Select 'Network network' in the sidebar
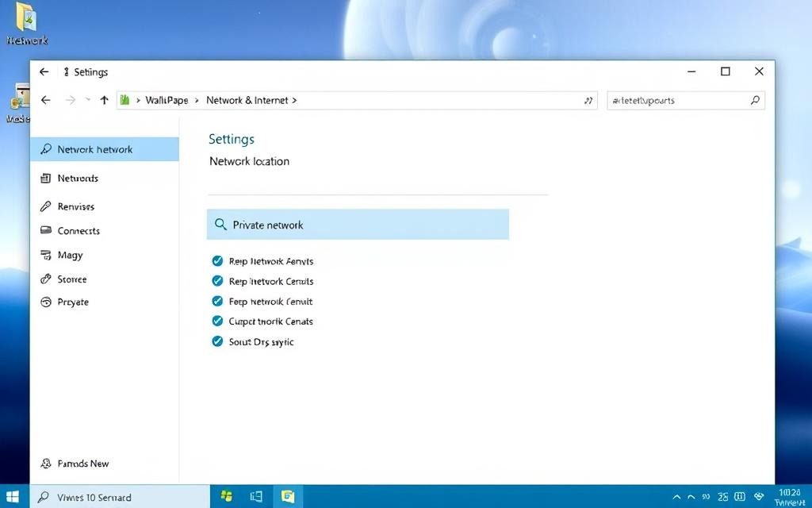The width and height of the screenshot is (812, 508). [x=95, y=149]
